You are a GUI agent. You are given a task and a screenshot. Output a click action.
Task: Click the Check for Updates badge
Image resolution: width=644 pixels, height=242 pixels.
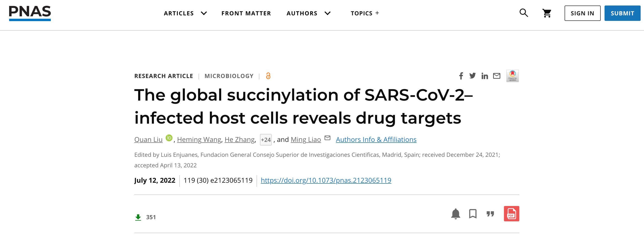click(x=512, y=76)
